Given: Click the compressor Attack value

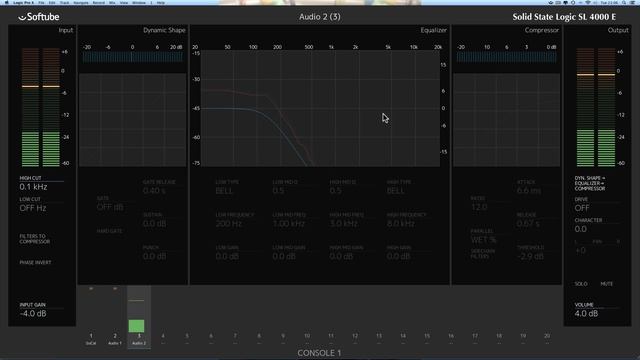Looking at the screenshot, I should coord(529,191).
